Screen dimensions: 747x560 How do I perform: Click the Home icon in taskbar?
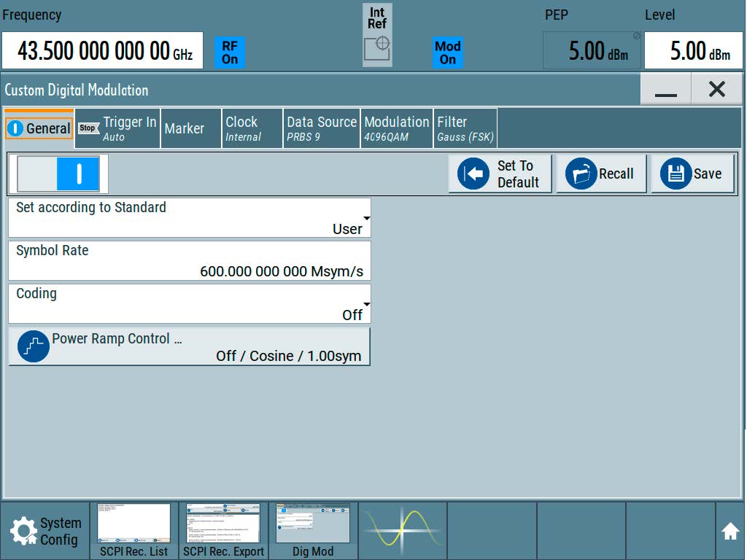(730, 532)
